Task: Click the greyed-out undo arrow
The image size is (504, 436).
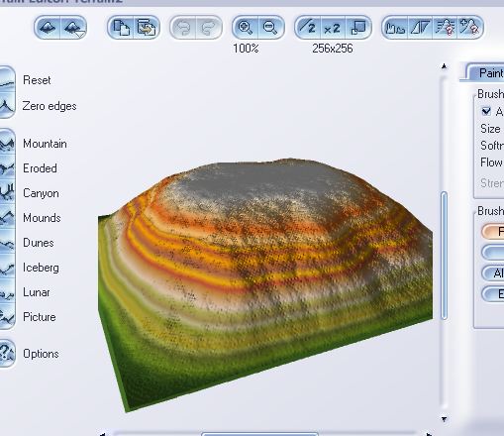Action: point(183,28)
